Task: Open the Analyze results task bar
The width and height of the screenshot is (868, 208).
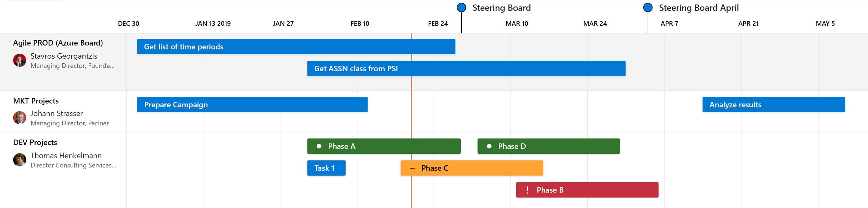Action: (x=773, y=105)
